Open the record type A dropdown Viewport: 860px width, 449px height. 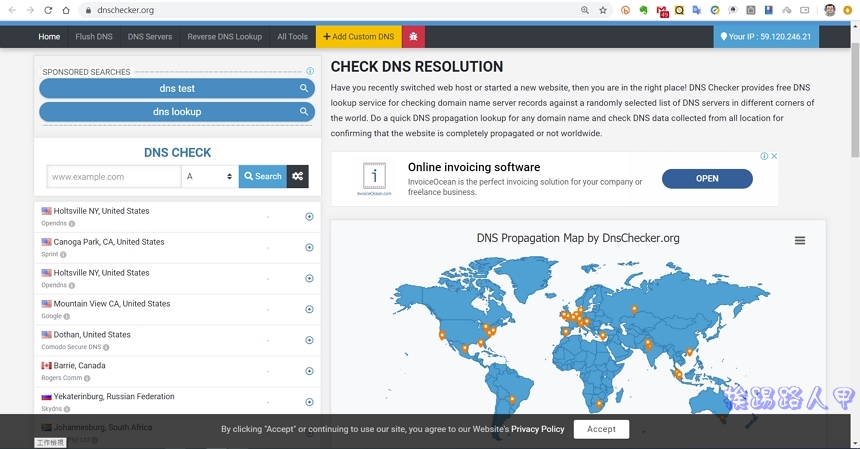(210, 176)
